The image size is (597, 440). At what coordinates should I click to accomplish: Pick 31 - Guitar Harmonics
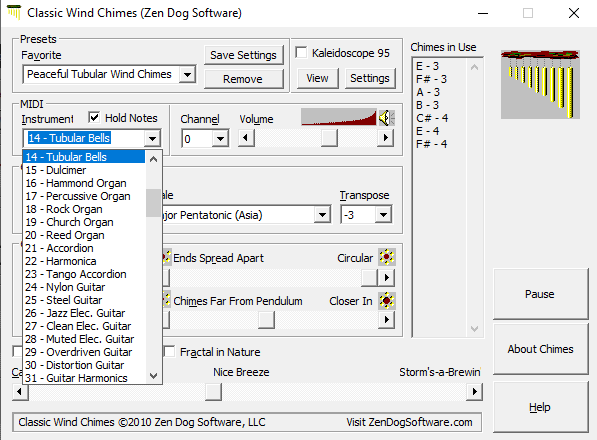84,378
